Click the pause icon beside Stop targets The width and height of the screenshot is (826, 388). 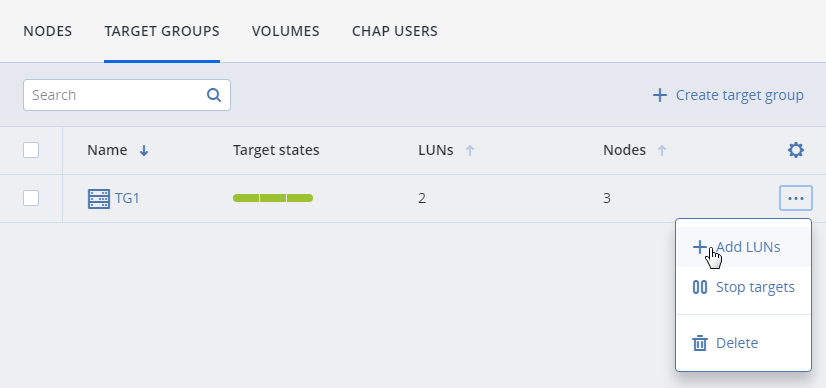pos(700,287)
